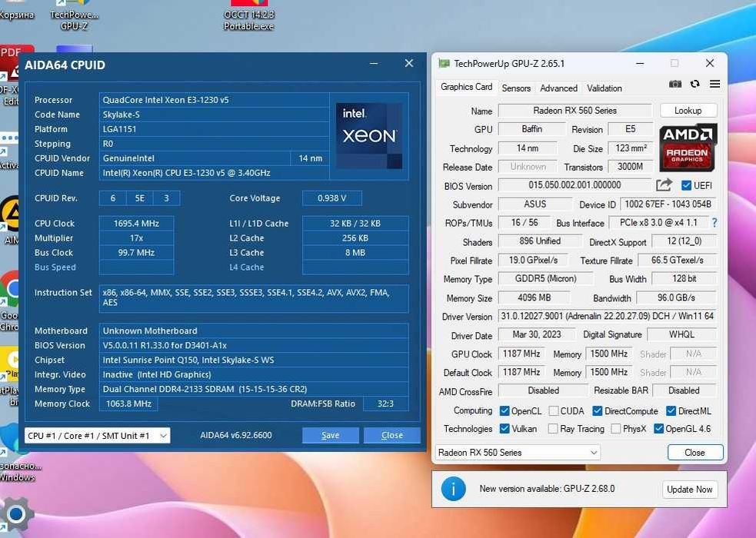Screen dimensions: 756x538
Task: Click the BIOS Version field 015.050.002.001.000000
Action: tap(574, 185)
